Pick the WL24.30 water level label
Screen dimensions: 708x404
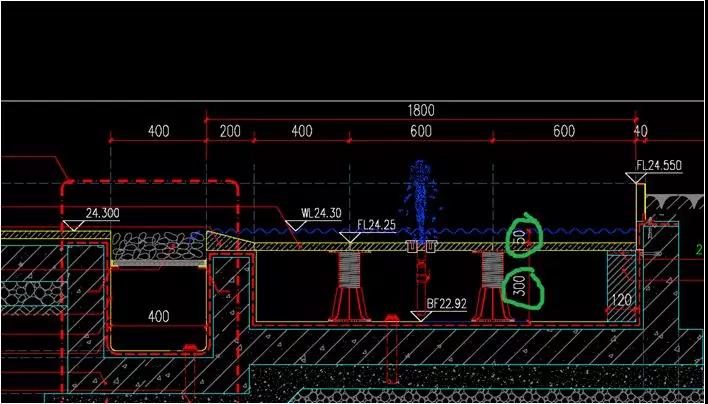pos(321,213)
